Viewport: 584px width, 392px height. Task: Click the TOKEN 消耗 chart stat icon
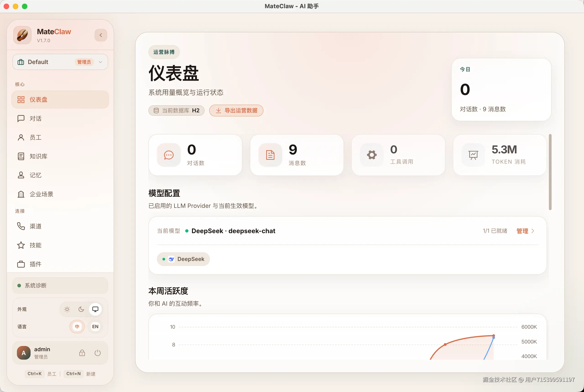473,155
